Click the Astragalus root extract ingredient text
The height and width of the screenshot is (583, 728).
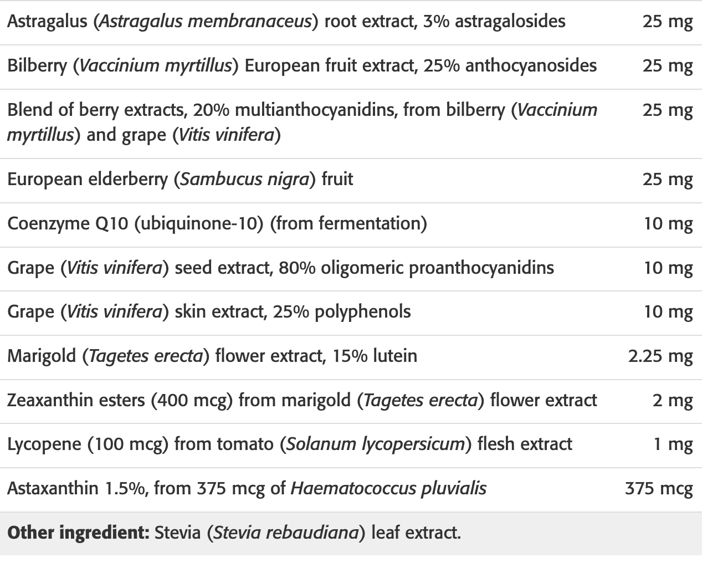coord(286,22)
